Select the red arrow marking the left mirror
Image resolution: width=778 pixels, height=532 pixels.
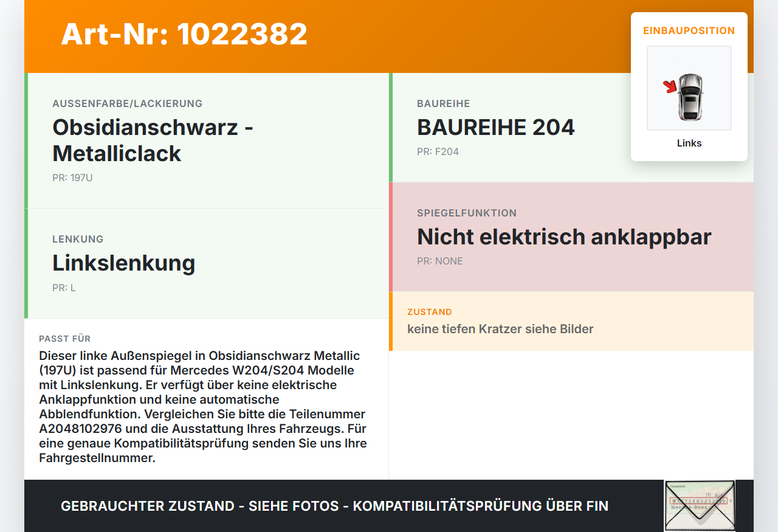point(670,87)
